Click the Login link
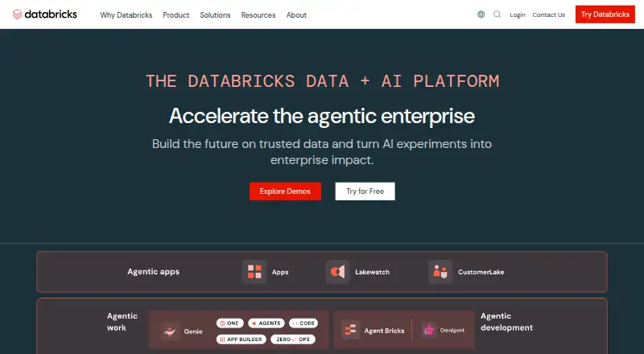The image size is (644, 354). tap(518, 14)
